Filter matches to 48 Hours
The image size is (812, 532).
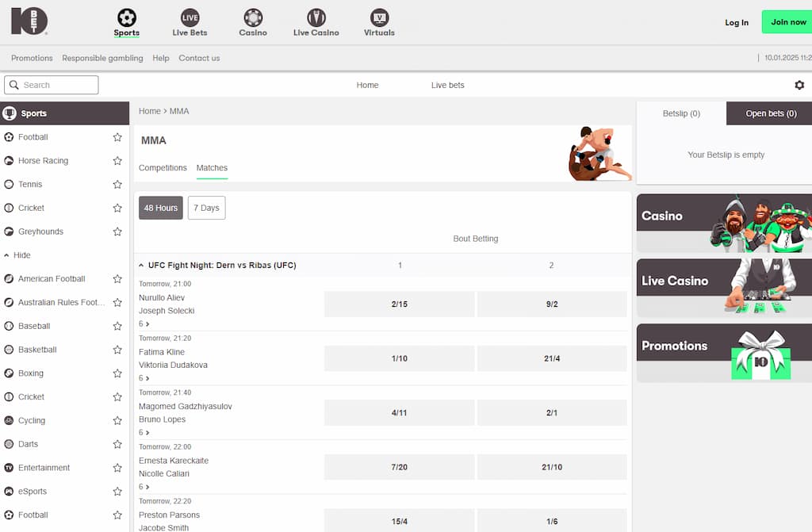[160, 208]
